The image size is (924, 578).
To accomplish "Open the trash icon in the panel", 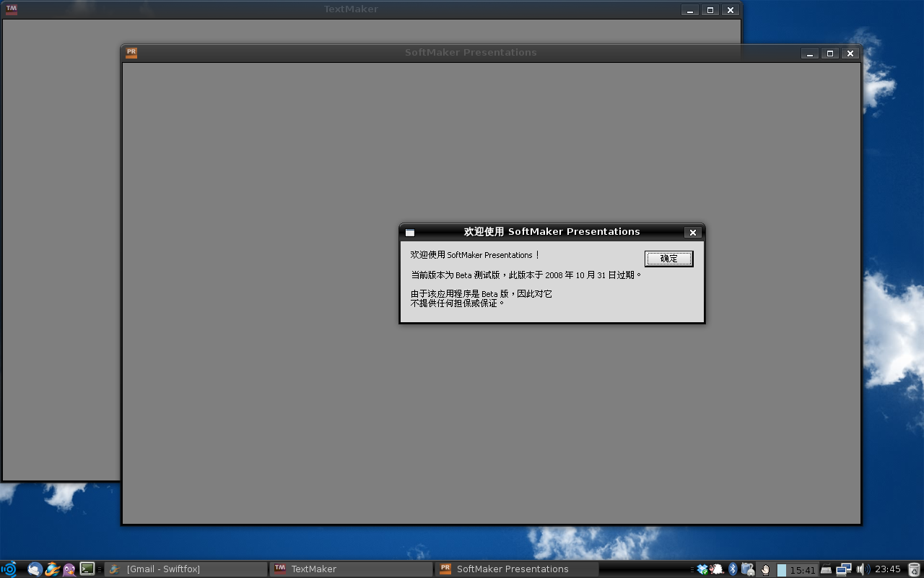I will click(x=914, y=569).
